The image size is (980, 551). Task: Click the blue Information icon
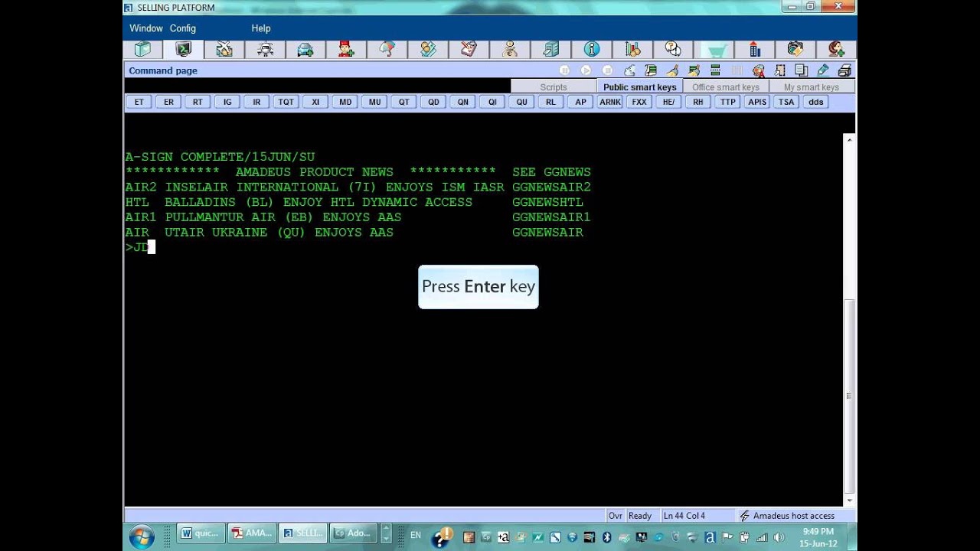point(592,50)
